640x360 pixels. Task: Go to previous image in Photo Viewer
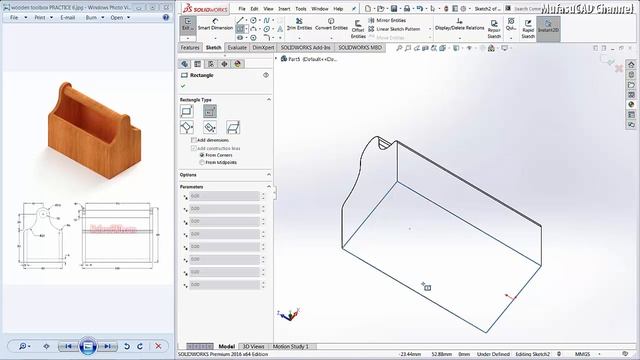tap(68, 347)
